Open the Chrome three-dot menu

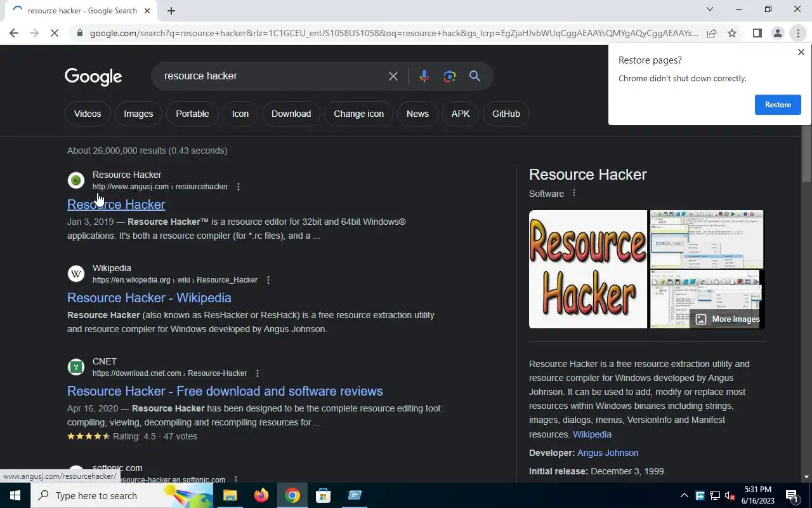tap(798, 33)
